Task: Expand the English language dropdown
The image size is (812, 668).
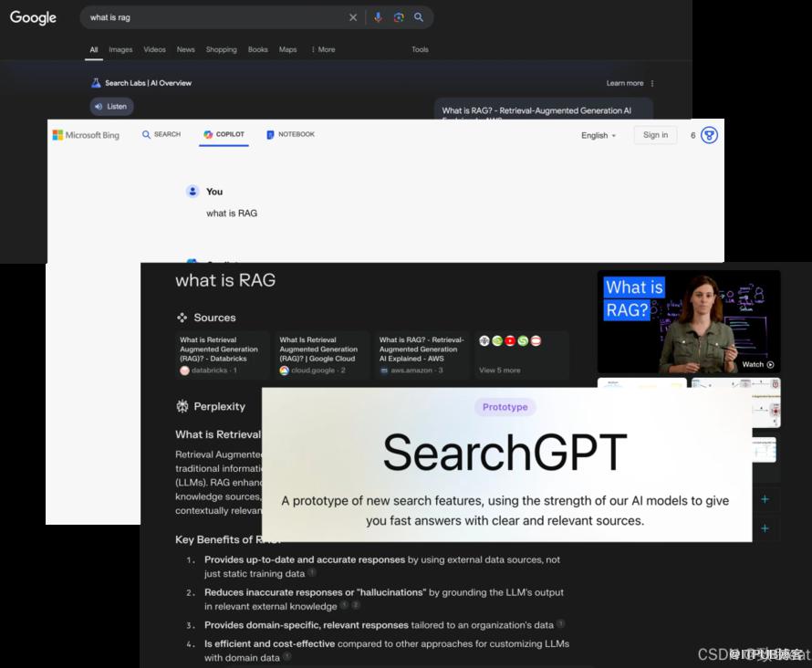Action: point(599,136)
